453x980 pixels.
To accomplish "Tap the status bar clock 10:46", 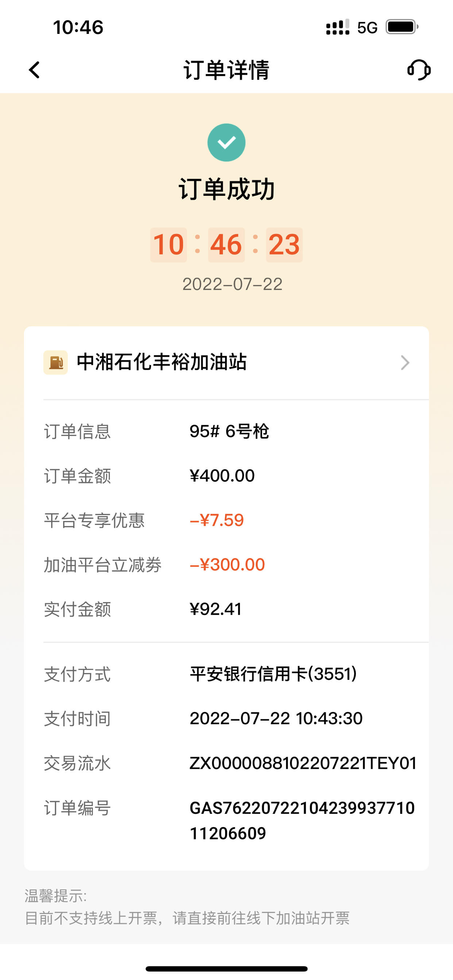I will (x=78, y=27).
